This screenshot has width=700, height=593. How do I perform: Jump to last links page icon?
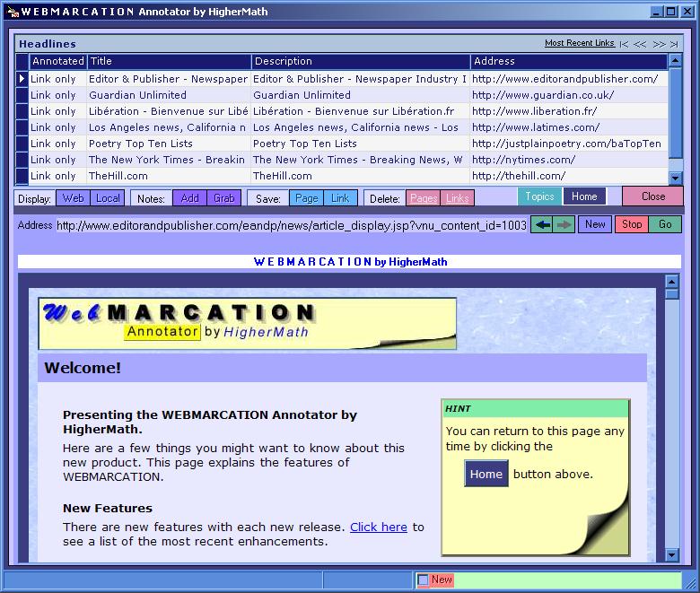click(674, 44)
